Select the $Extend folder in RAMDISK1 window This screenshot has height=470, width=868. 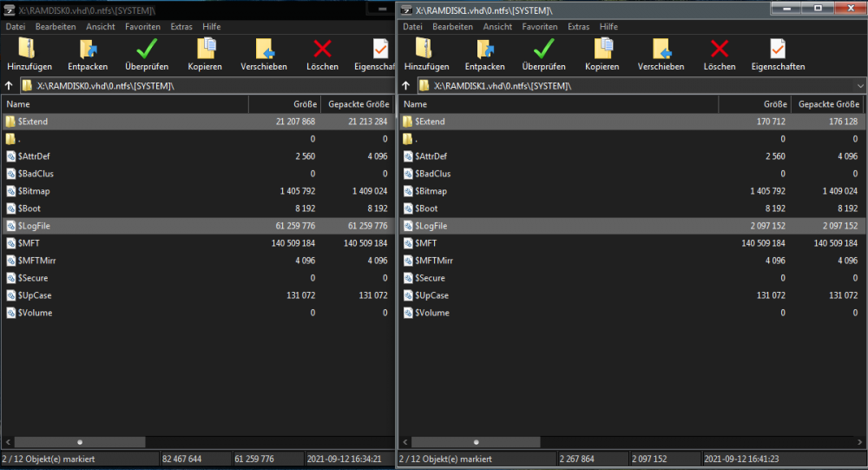(431, 122)
